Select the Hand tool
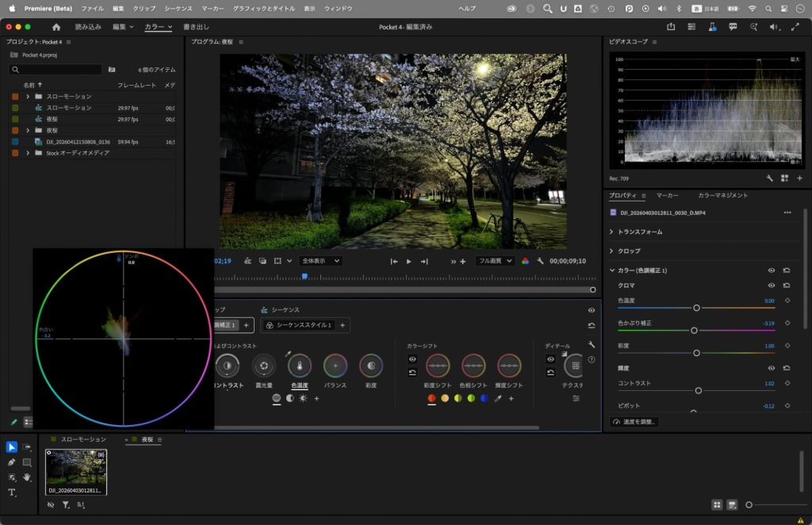 tap(27, 477)
